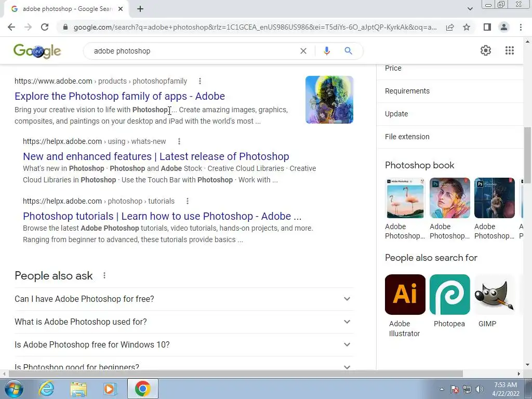Image resolution: width=532 pixels, height=399 pixels.
Task: Click the Google logo
Action: [x=37, y=51]
